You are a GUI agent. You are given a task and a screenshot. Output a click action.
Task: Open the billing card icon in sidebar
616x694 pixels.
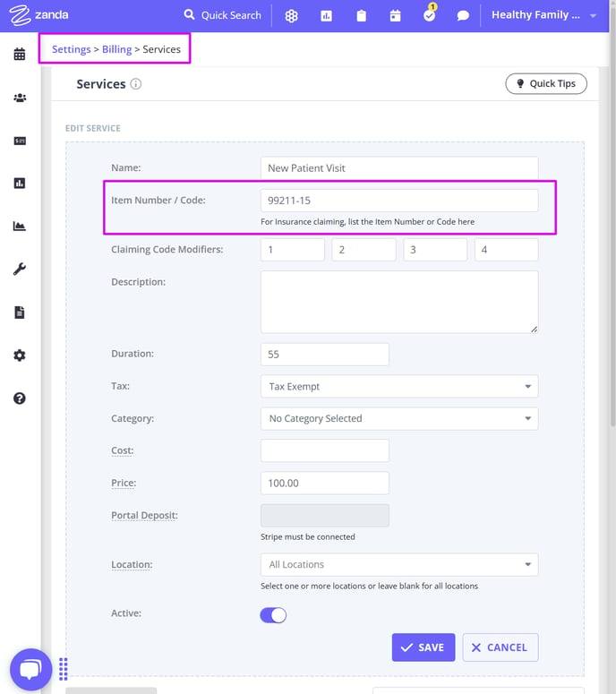(20, 141)
